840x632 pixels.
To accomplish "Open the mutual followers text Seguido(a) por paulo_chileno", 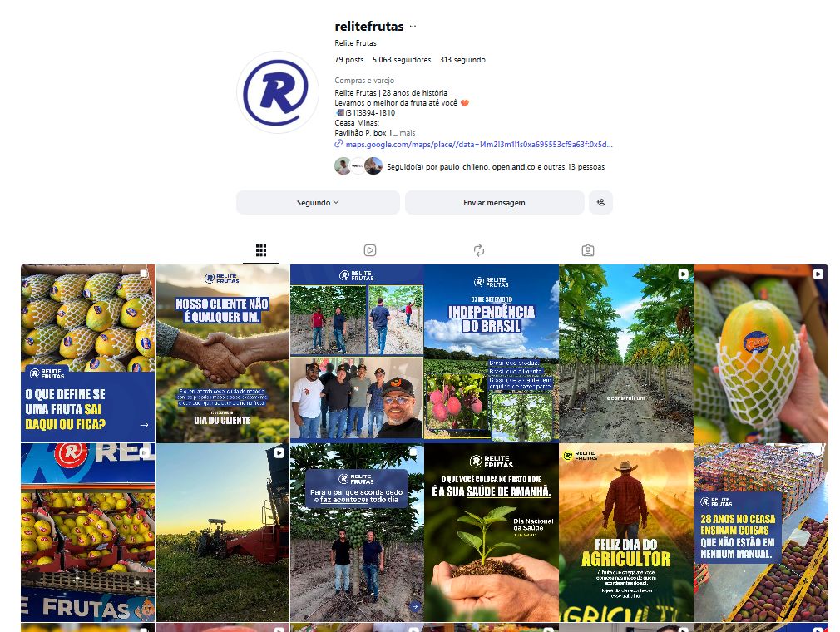I will pos(496,167).
